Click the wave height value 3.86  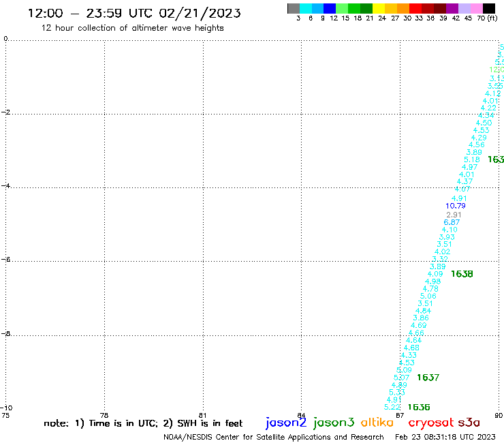pyautogui.click(x=421, y=318)
